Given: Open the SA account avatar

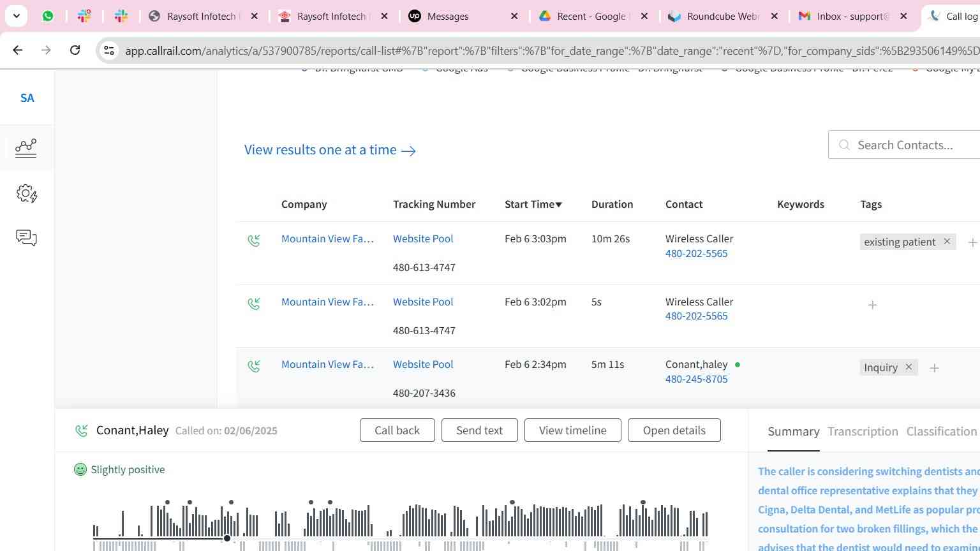Looking at the screenshot, I should tap(27, 98).
